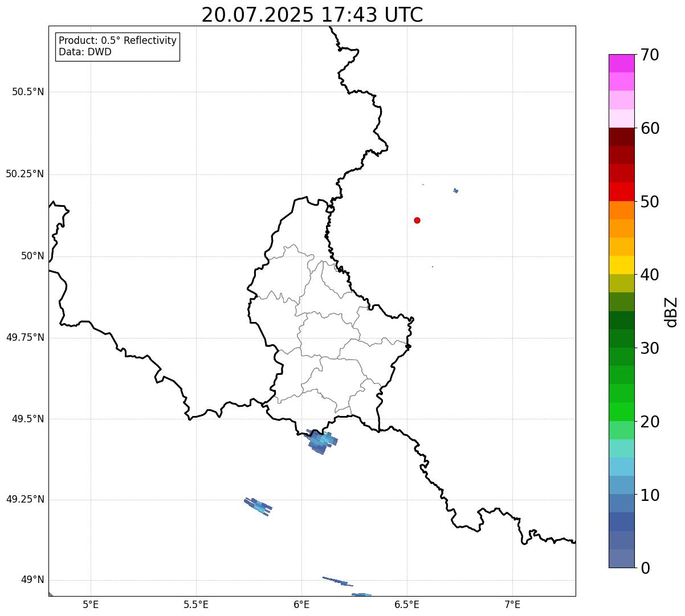This screenshot has width=685, height=616.
Task: Click the orange colorbar segment below 50
Action: [x=621, y=210]
